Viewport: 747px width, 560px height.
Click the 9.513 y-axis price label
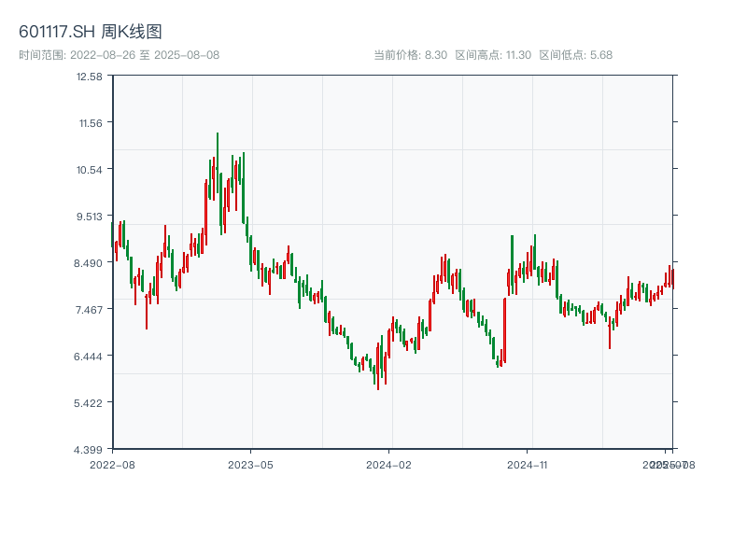click(x=91, y=217)
